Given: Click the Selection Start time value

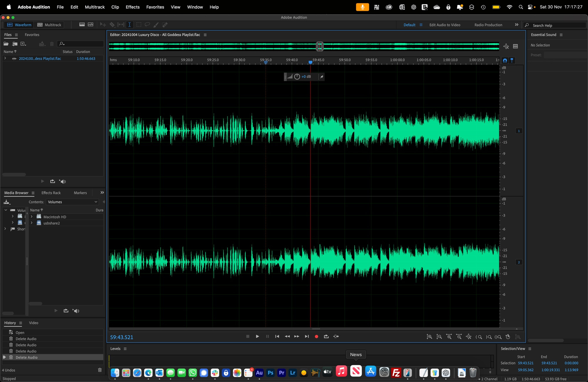Looking at the screenshot, I should 526,363.
